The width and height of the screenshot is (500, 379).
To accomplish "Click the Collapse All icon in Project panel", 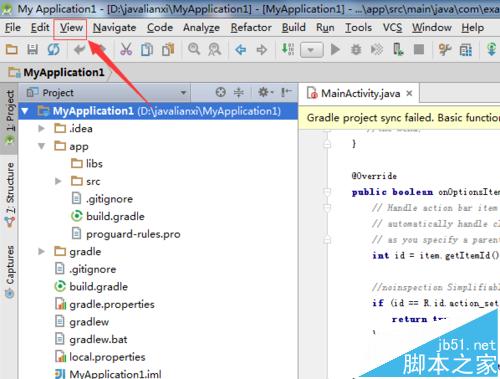I will pyautogui.click(x=239, y=92).
